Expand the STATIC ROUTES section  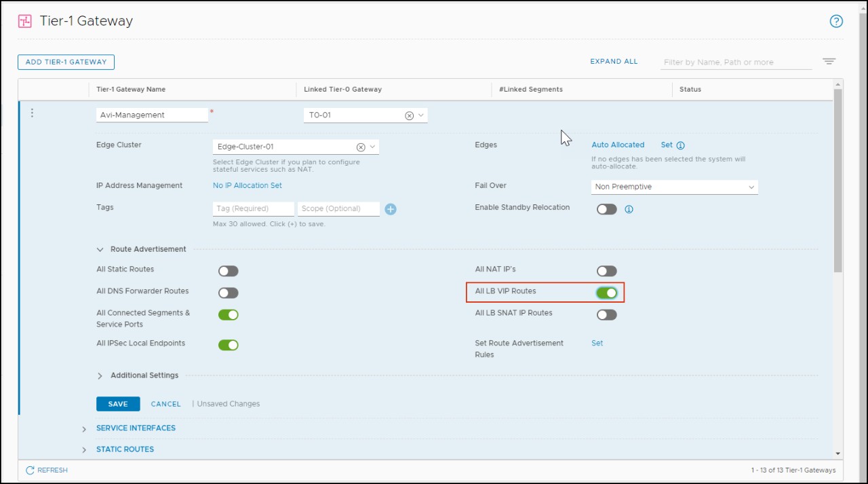(84, 450)
